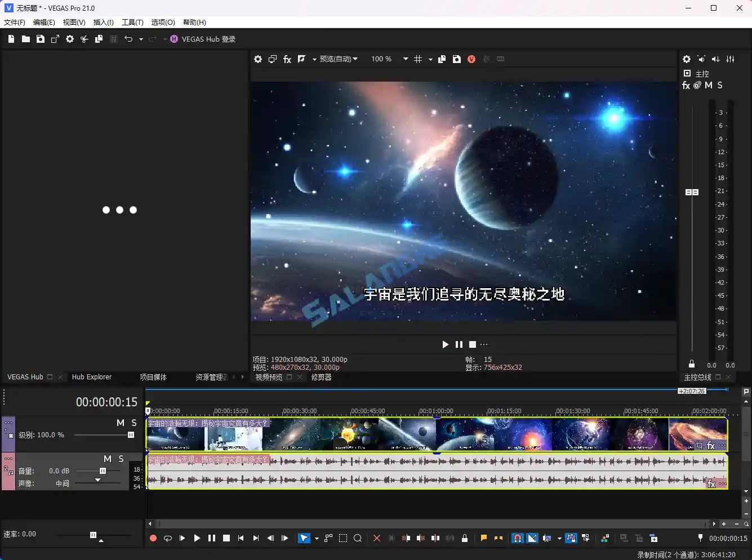
Task: Switch to the 项目媒体 tab
Action: [x=153, y=377]
